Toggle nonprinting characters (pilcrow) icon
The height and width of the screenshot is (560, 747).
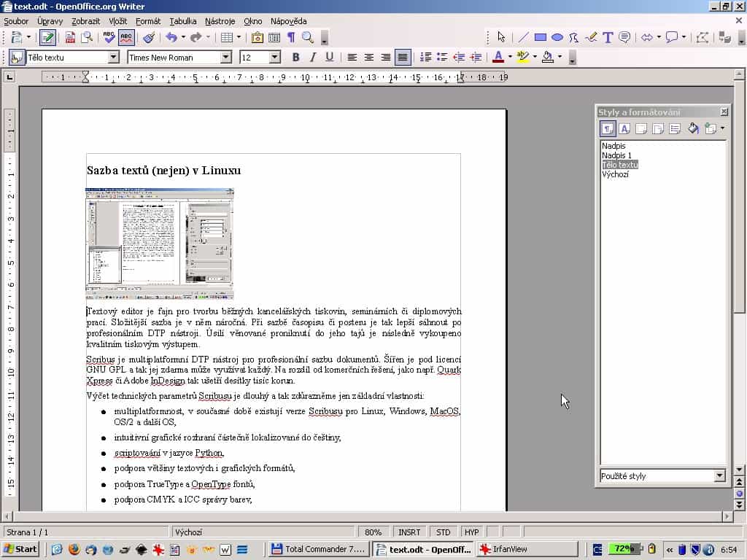click(x=290, y=38)
